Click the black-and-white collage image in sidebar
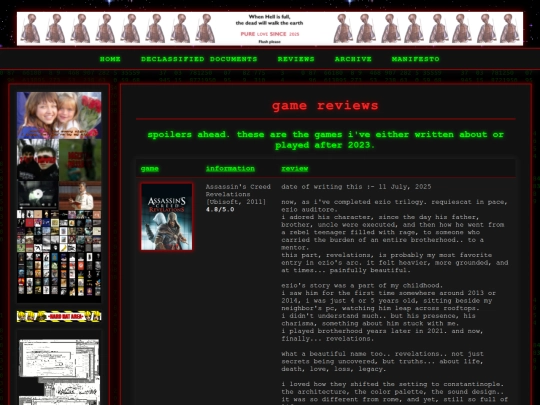 59,372
